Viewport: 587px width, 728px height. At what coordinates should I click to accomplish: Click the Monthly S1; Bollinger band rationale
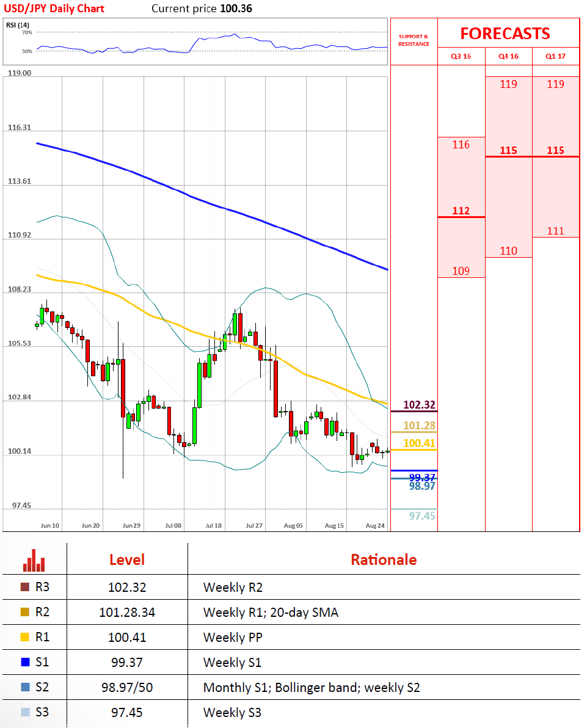click(311, 688)
